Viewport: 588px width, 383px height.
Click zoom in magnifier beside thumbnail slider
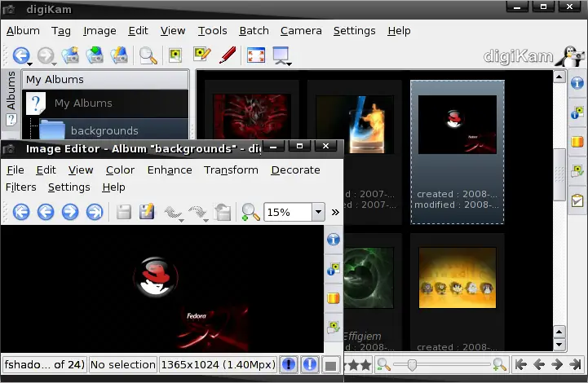coord(499,364)
